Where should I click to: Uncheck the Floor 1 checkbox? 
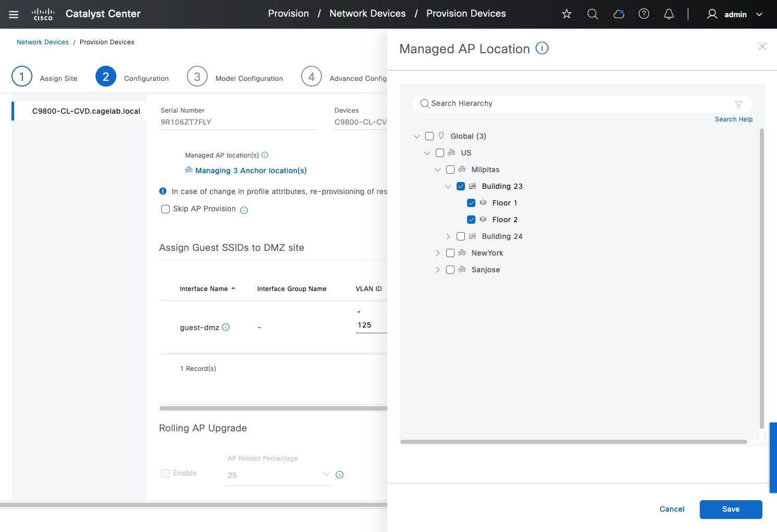471,203
